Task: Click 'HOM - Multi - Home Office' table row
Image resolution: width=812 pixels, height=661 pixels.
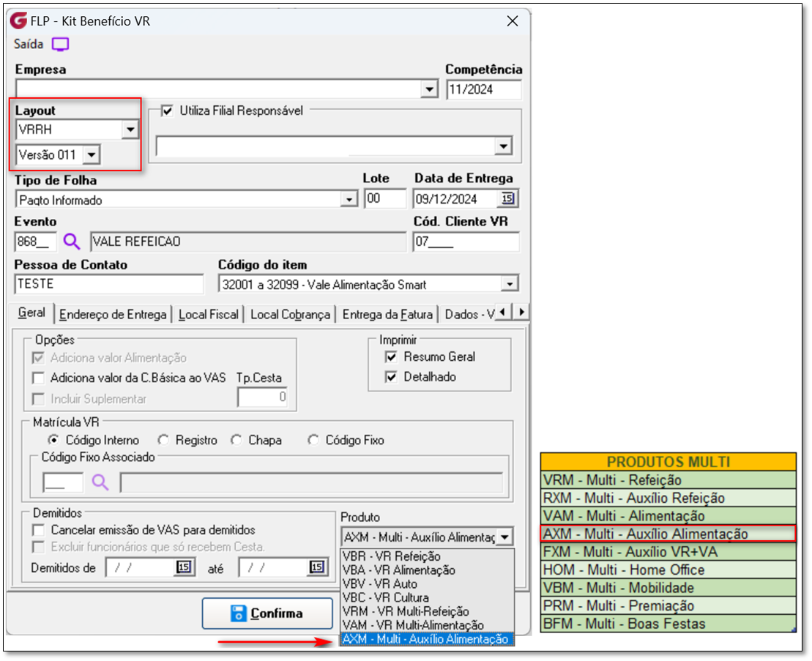Action: click(x=668, y=570)
